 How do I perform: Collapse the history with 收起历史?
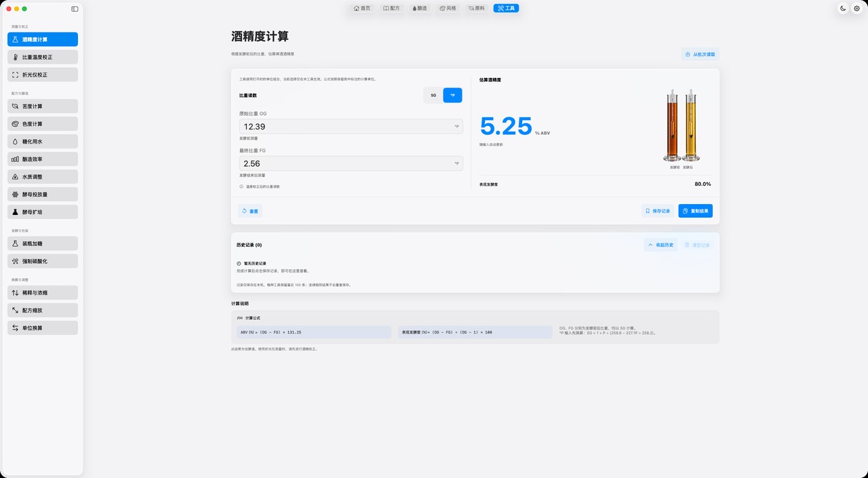(x=660, y=245)
